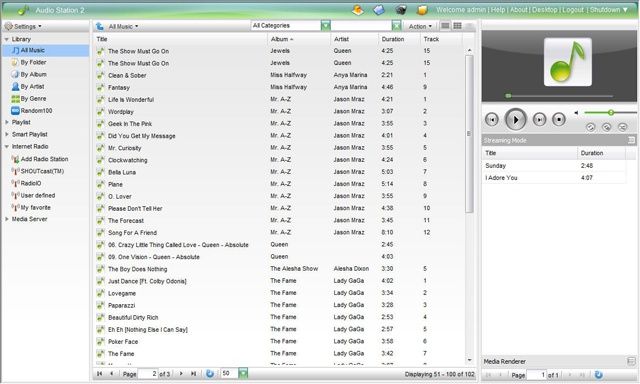
Task: Refresh the song list
Action: coord(209,373)
